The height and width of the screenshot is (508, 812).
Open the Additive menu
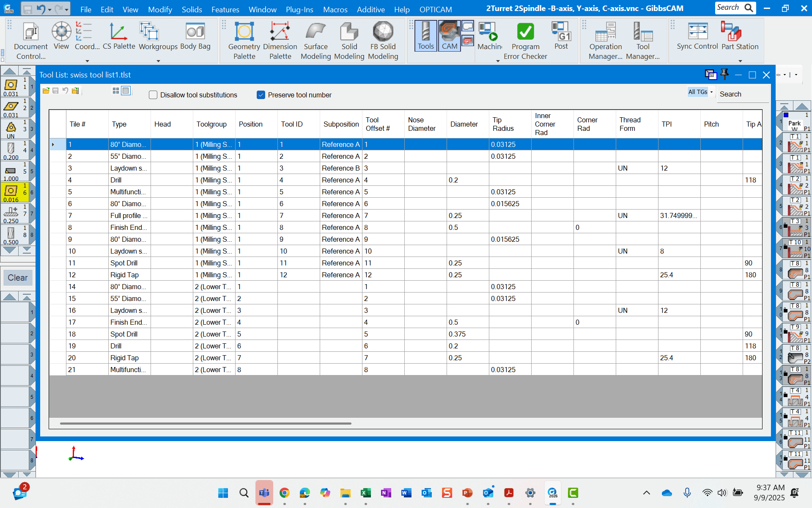coord(370,9)
